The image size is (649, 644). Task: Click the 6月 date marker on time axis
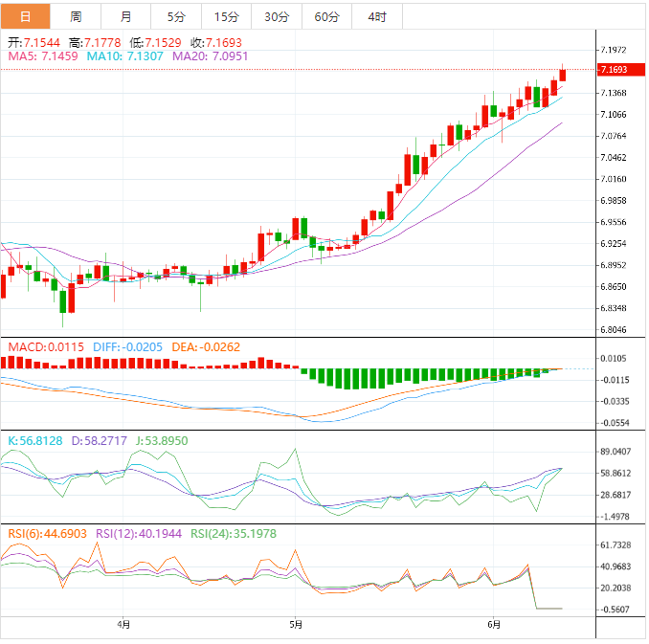click(x=494, y=625)
